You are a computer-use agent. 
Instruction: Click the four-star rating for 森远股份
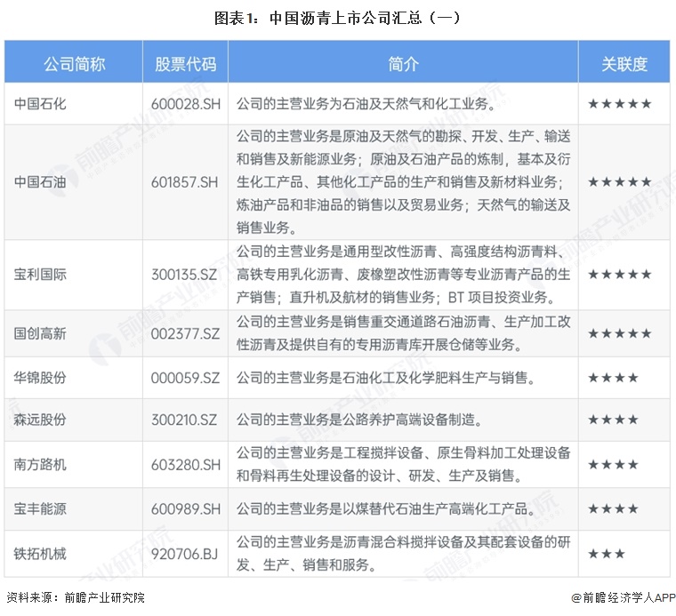coord(613,420)
